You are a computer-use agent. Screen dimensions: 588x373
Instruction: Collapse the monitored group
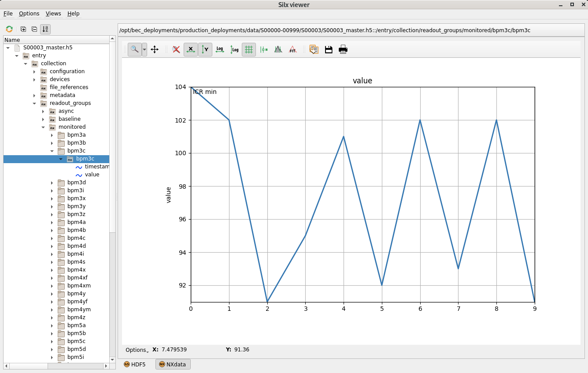tap(43, 127)
